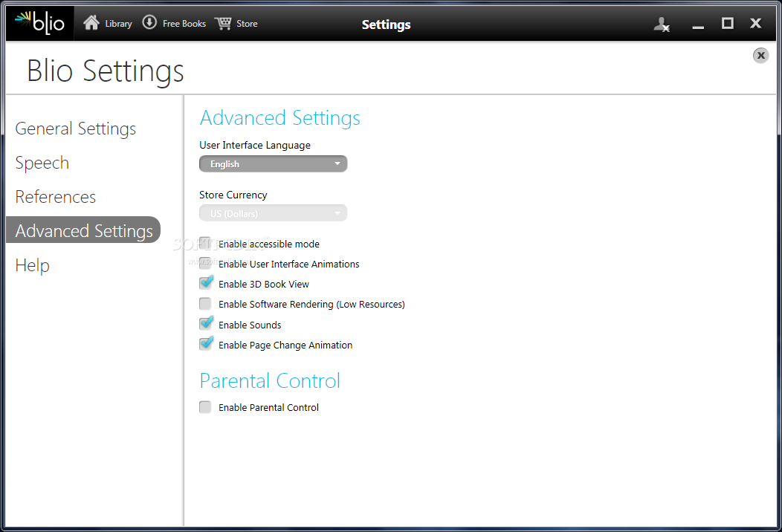Viewport: 782px width, 532px height.
Task: Click the Blio logo
Action: pos(40,23)
